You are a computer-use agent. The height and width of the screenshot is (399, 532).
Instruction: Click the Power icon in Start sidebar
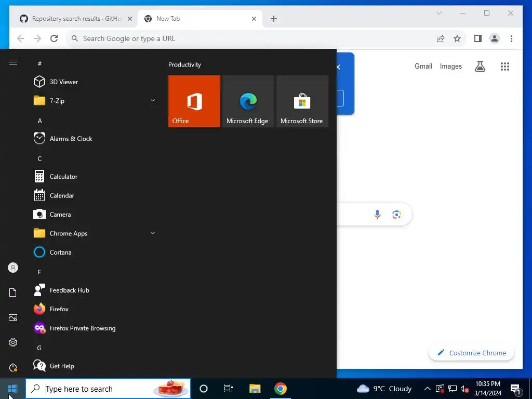[13, 367]
